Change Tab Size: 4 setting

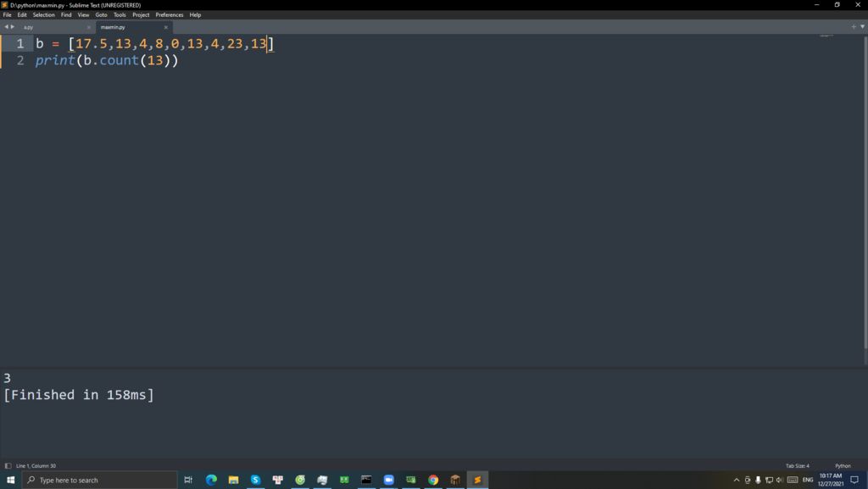click(797, 466)
